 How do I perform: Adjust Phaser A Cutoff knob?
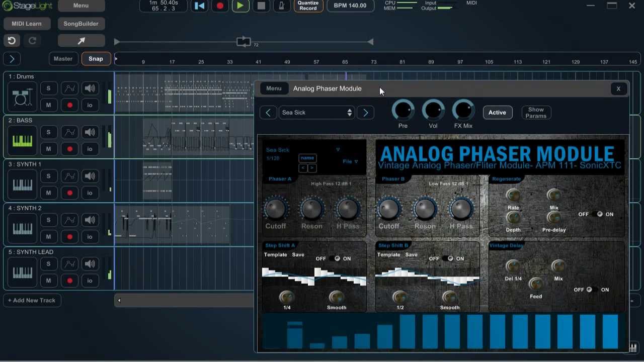click(276, 209)
